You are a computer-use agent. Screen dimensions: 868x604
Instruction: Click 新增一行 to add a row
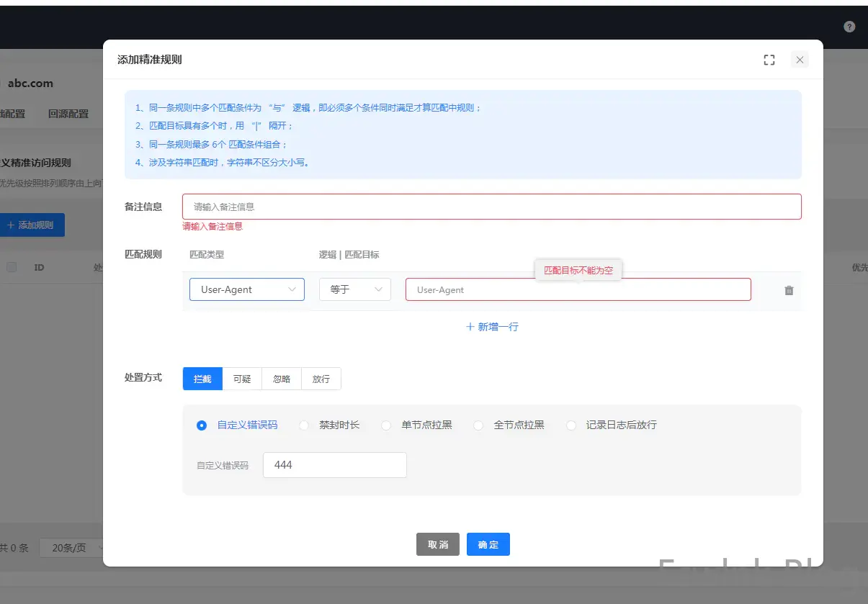pyautogui.click(x=492, y=327)
